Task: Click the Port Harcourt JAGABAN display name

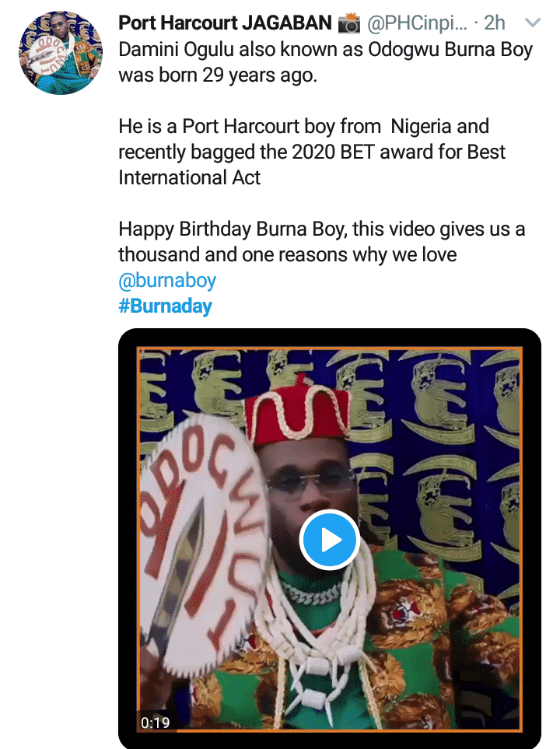Action: (225, 23)
